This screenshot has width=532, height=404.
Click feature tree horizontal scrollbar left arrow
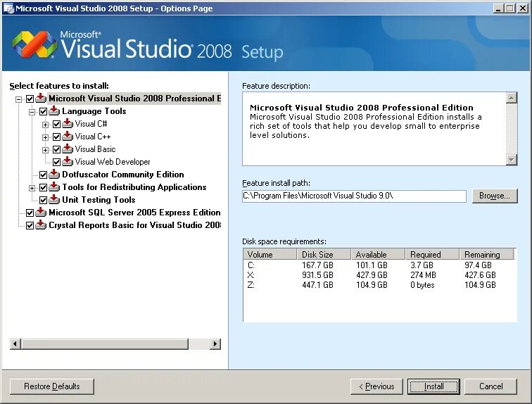[x=15, y=344]
